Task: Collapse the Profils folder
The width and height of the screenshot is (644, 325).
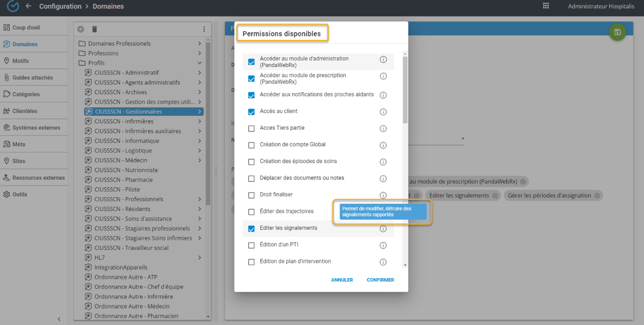Action: pyautogui.click(x=199, y=63)
